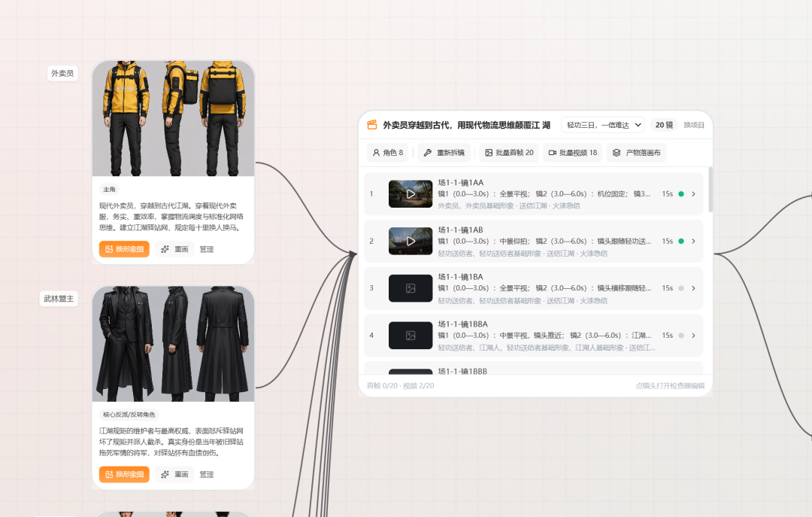Click 换形象图 on the 外卖员 card
Viewport: 812px width, 517px height.
click(x=124, y=249)
